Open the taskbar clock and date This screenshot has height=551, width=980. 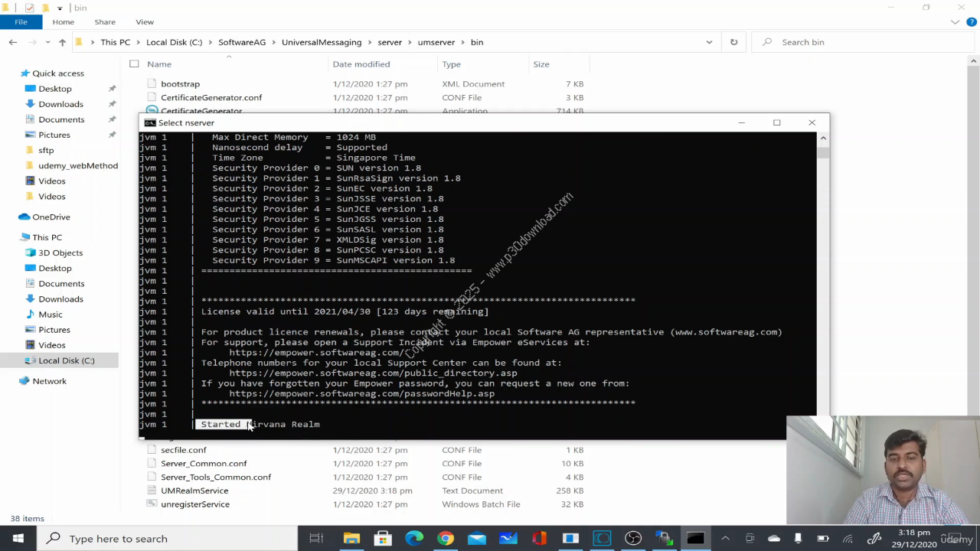coord(914,539)
